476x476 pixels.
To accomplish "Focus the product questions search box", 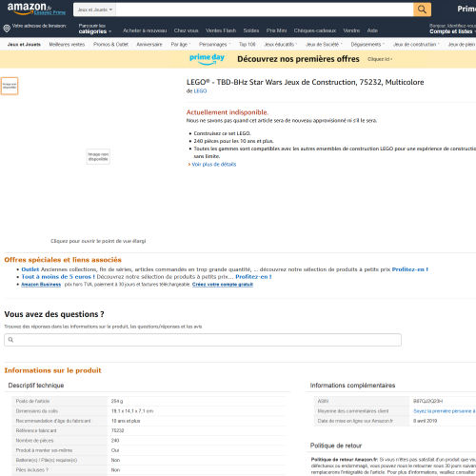I will [x=203, y=340].
